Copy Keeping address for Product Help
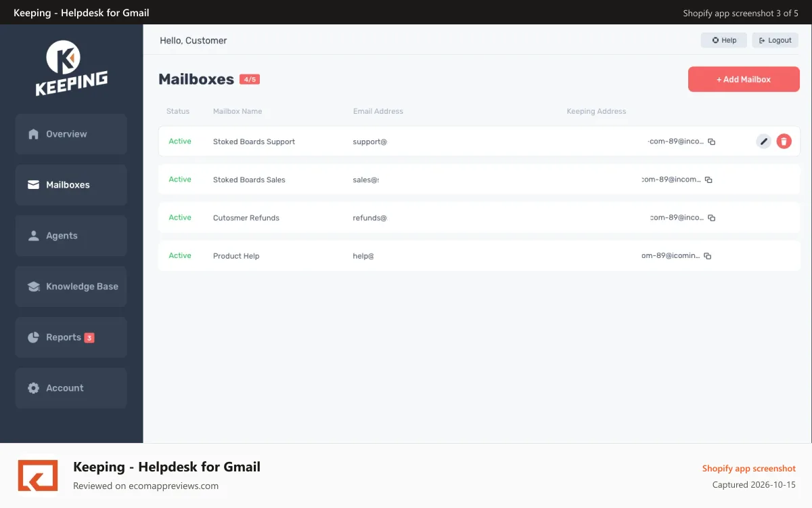Image resolution: width=812 pixels, height=508 pixels. (707, 256)
